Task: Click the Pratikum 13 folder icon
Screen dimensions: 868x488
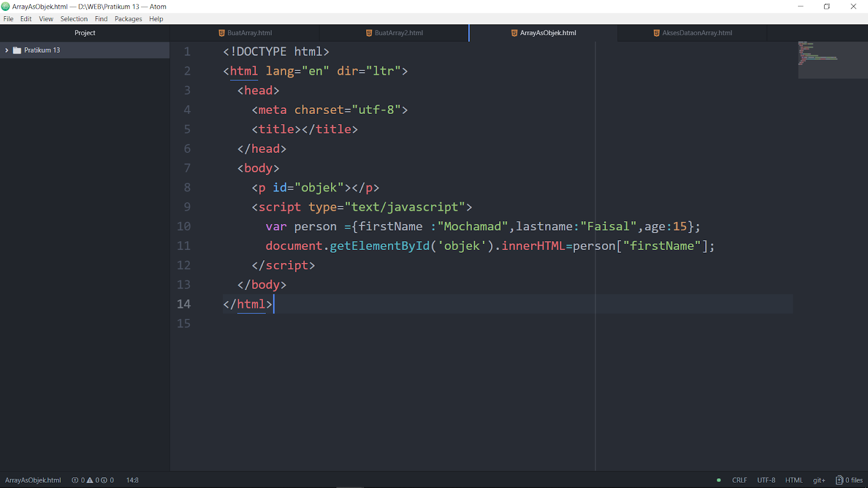Action: [x=17, y=50]
